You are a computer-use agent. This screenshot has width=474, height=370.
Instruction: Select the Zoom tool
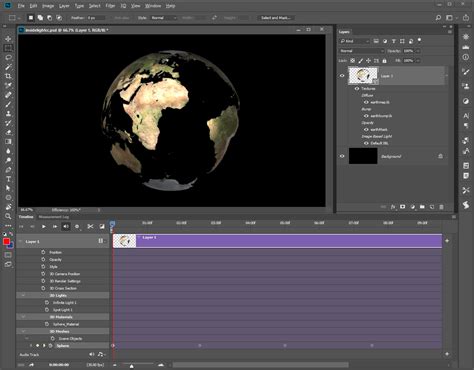coord(8,216)
